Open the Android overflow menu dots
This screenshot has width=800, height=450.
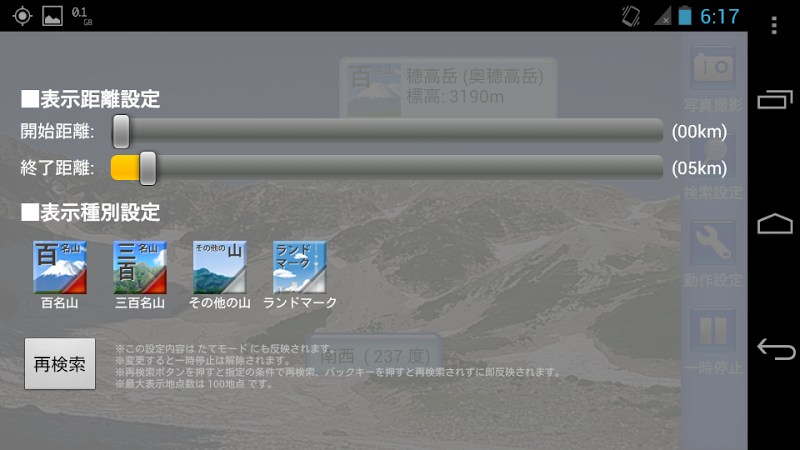pyautogui.click(x=774, y=25)
